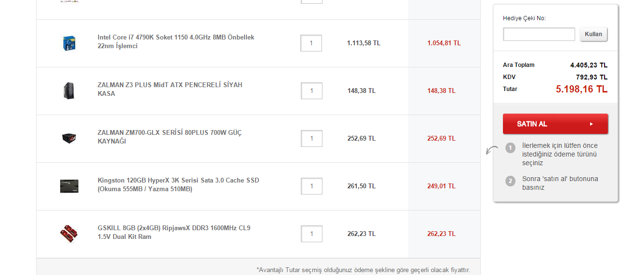Click the Hediye Çeki No input field
This screenshot has height=275, width=644.
[x=539, y=34]
